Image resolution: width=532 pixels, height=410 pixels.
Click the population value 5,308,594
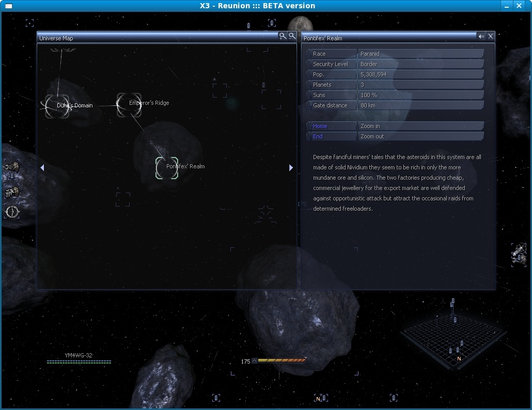point(421,74)
